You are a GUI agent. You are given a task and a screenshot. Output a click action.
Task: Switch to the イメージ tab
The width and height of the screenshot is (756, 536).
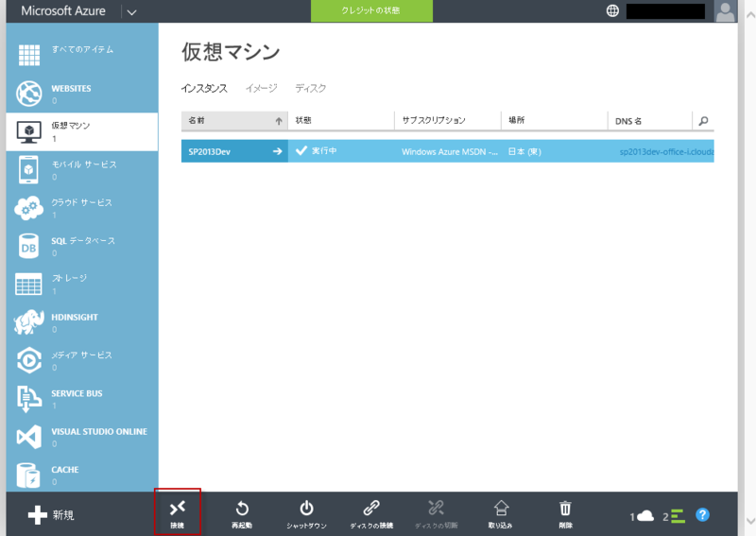click(x=262, y=88)
